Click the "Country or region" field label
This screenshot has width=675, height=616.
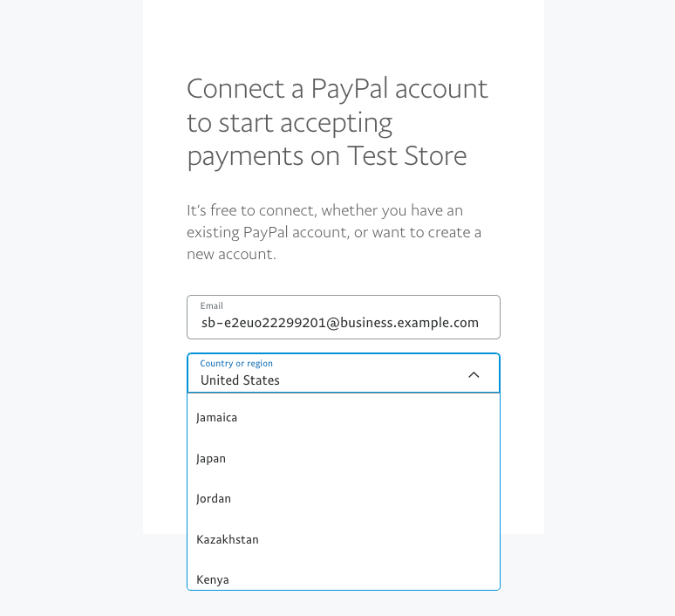(236, 364)
